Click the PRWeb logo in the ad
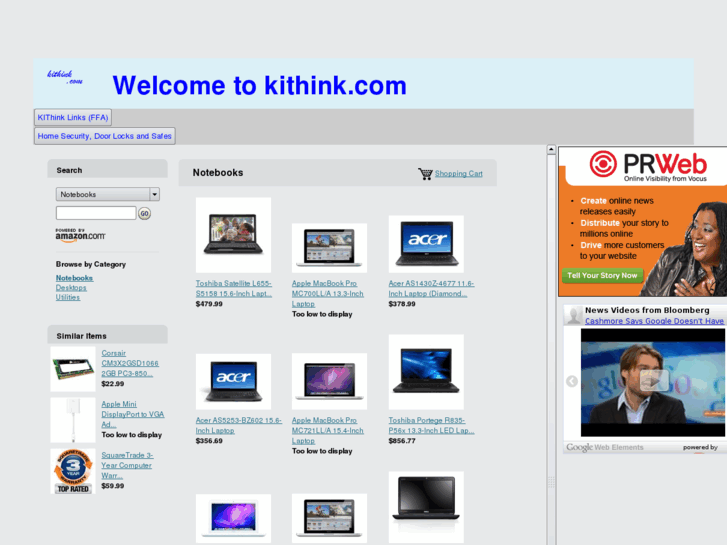The width and height of the screenshot is (727, 545). click(648, 166)
